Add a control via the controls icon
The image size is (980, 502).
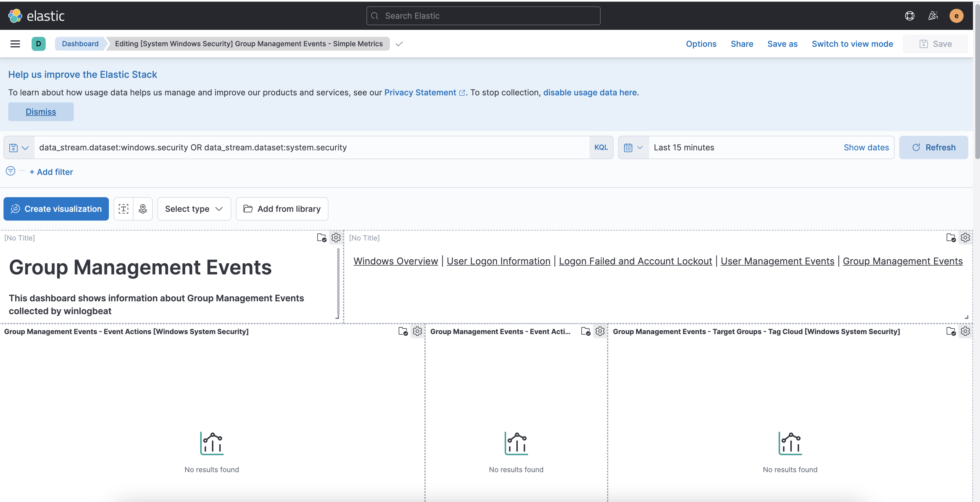(x=143, y=209)
